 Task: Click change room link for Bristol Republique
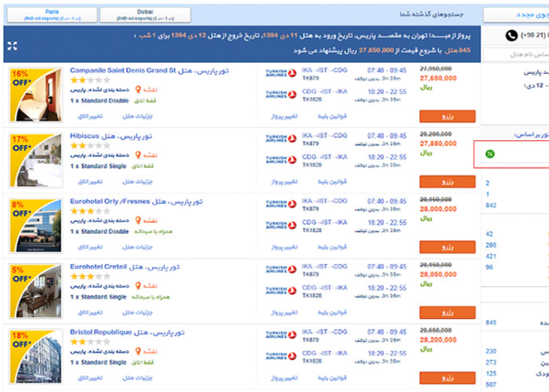pos(90,378)
